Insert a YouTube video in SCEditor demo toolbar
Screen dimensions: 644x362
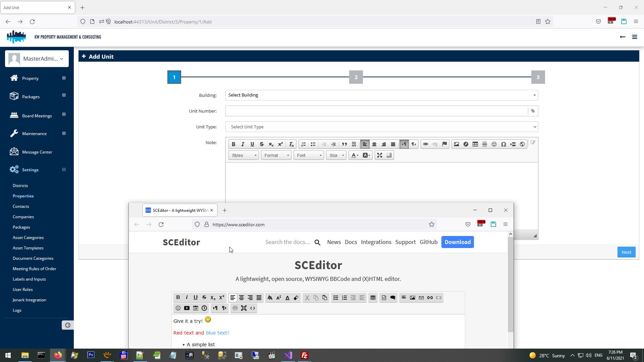tap(187, 308)
